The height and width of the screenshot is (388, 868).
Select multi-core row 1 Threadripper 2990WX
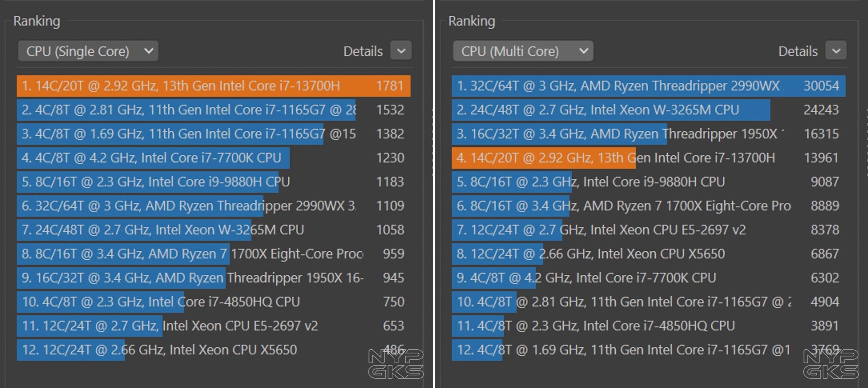(649, 86)
